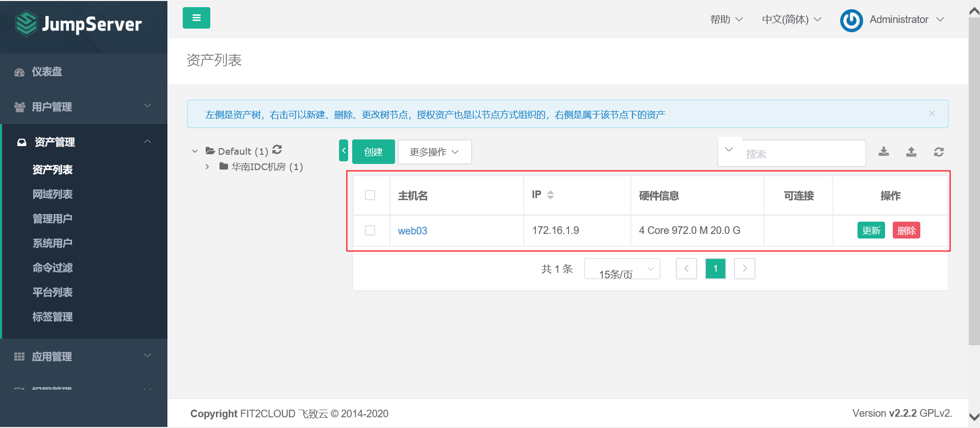Open the 中文(简体) language menu
This screenshot has height=428, width=980.
791,19
